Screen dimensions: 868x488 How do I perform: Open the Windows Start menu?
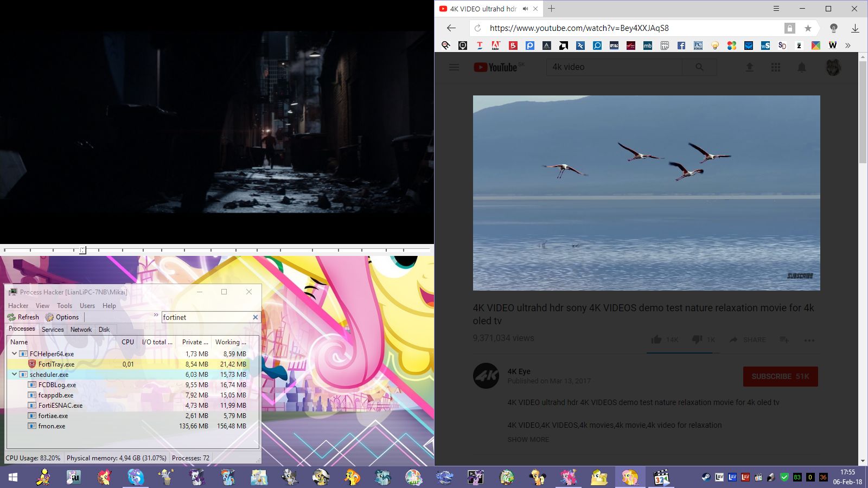[x=13, y=477]
